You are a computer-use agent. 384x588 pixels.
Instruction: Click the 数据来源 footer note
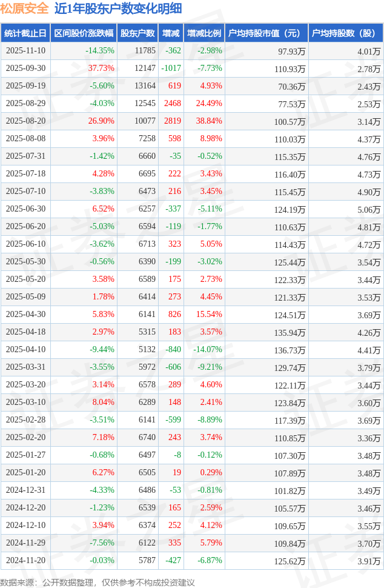[x=98, y=582]
